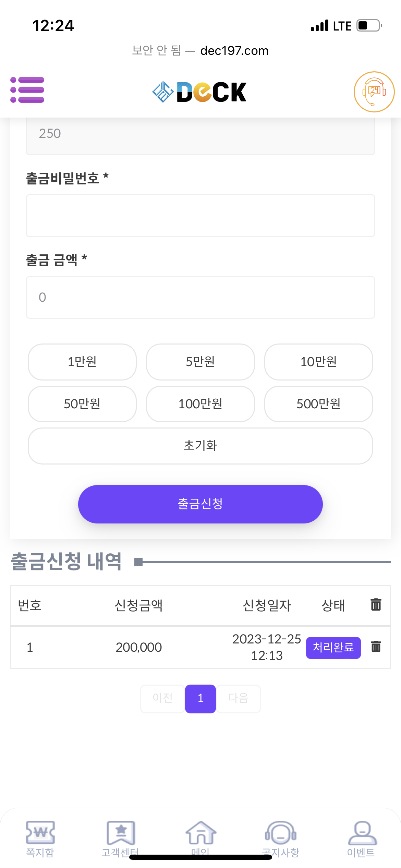The image size is (401, 868).
Task: Choose the 10만원 quick amount
Action: (x=318, y=362)
